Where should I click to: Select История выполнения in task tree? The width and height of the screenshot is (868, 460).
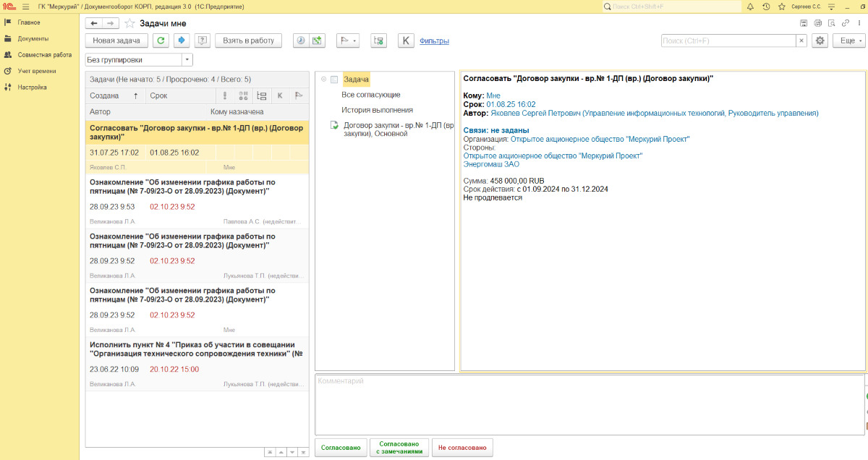(x=377, y=110)
